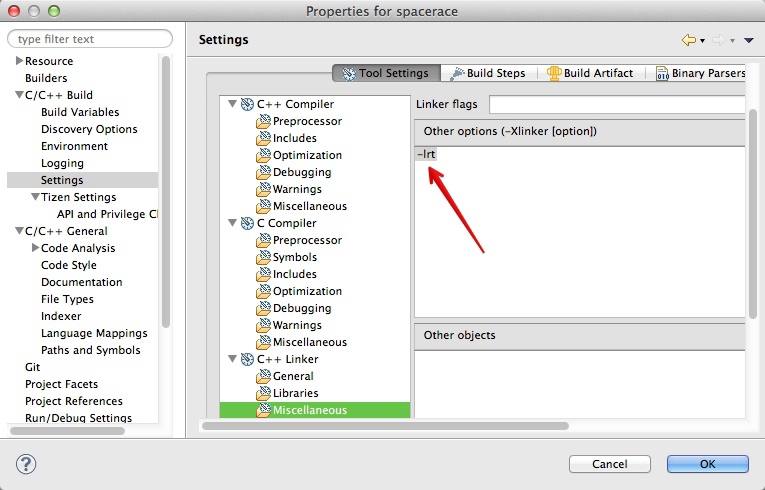Click the C++ Compiler Preprocessor icon
This screenshot has width=765, height=490.
click(263, 121)
